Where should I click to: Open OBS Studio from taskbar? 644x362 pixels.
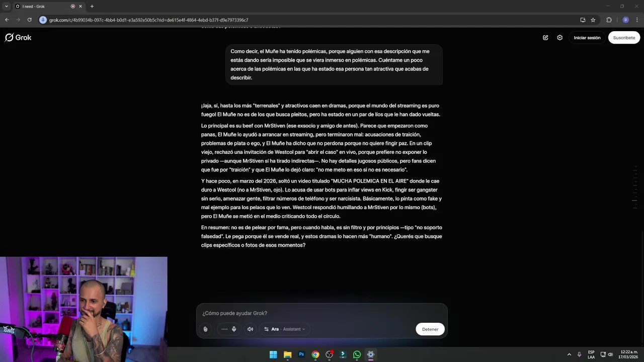click(329, 354)
